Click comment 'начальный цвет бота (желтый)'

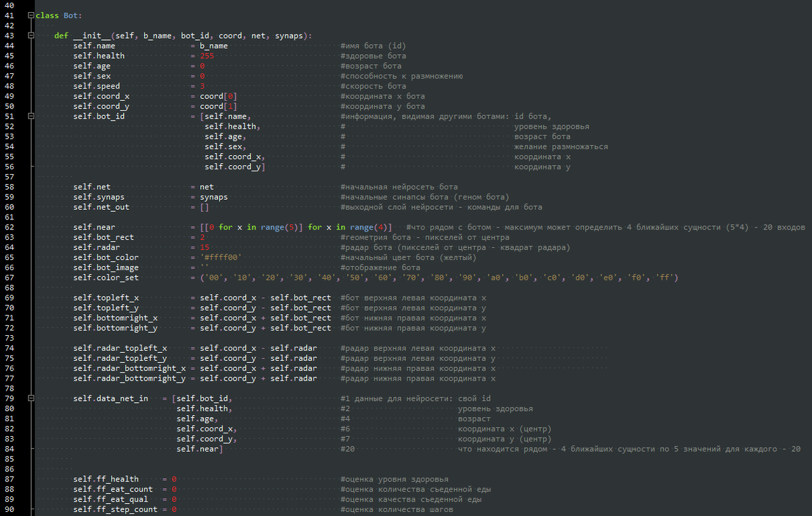coord(411,257)
